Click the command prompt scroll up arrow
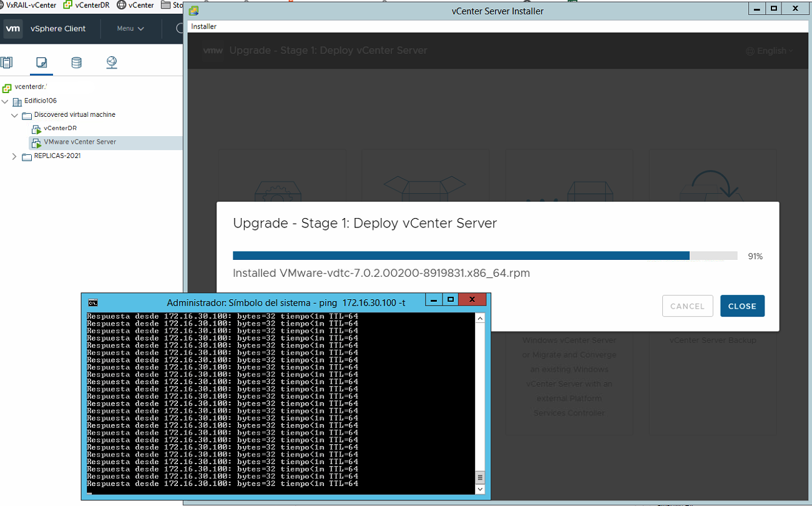The image size is (812, 506). tap(480, 319)
